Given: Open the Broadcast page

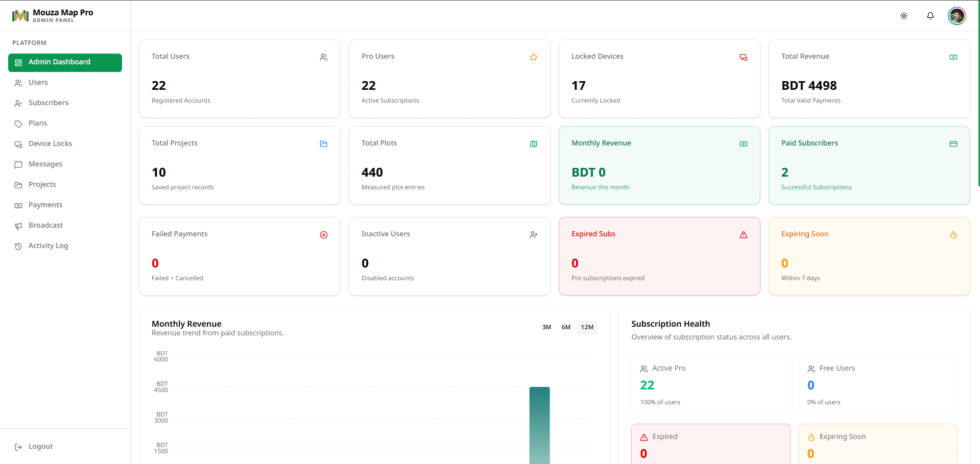Looking at the screenshot, I should pos(65,226).
